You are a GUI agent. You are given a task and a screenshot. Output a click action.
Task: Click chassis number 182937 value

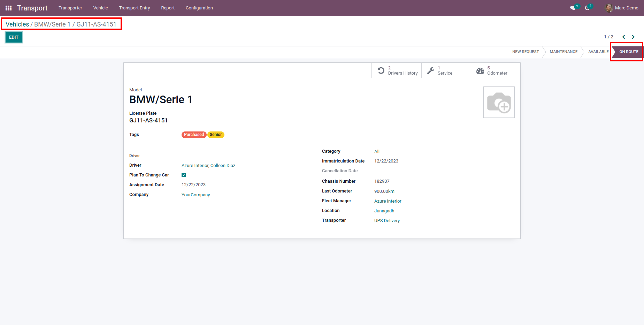point(382,181)
